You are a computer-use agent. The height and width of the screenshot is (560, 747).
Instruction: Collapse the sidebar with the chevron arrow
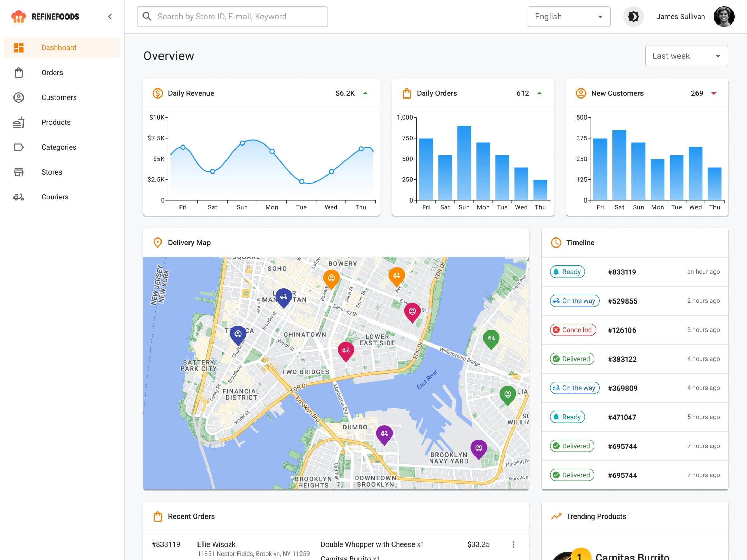pyautogui.click(x=110, y=17)
